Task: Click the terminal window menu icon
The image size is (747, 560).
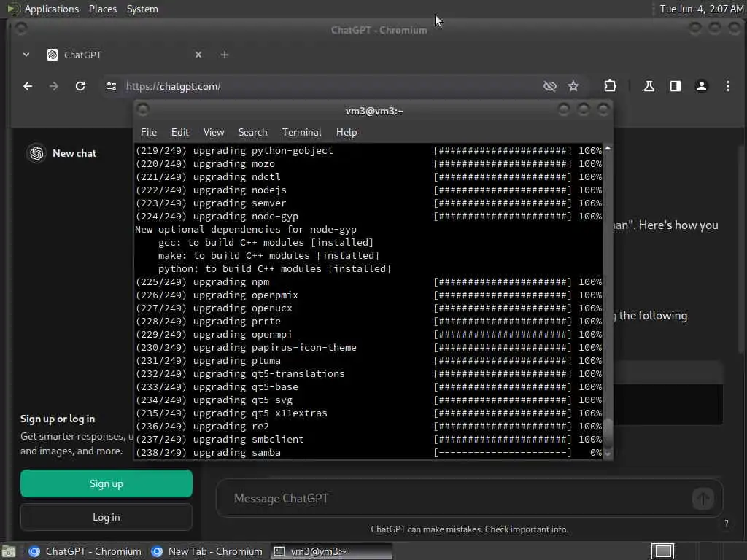Action: tap(142, 109)
